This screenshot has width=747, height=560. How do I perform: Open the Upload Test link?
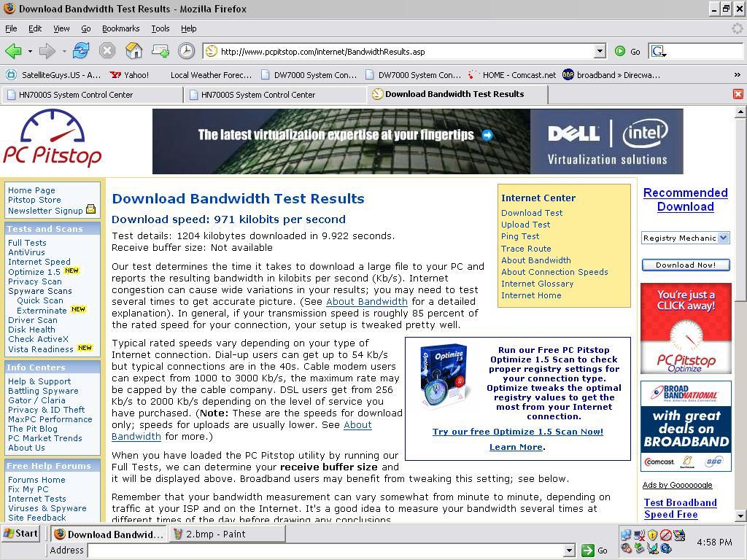click(525, 225)
